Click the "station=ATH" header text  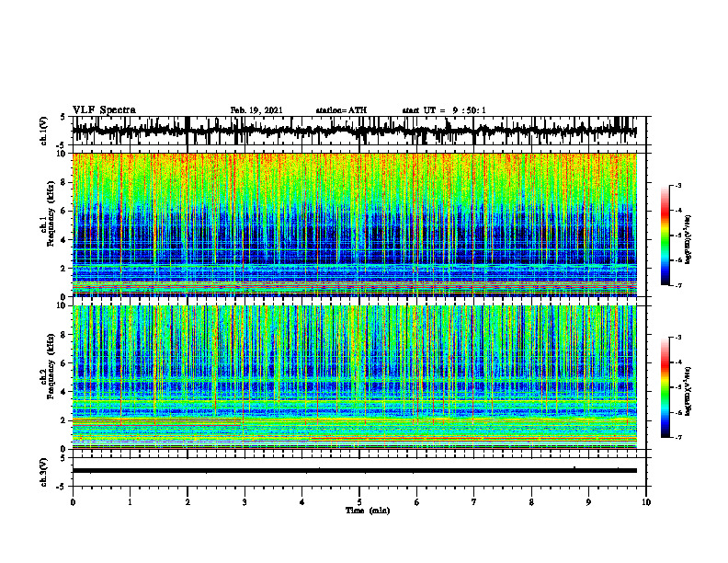point(341,110)
